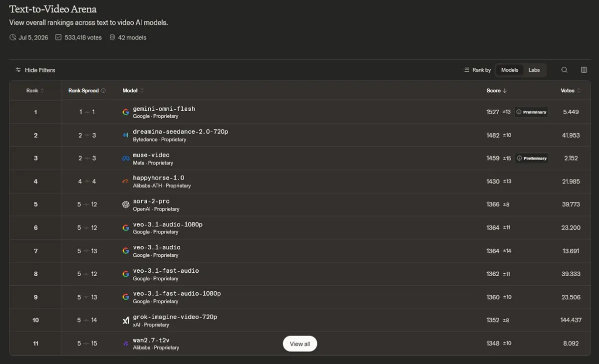Sort by the Rank column header
599x364 pixels.
(x=35, y=91)
